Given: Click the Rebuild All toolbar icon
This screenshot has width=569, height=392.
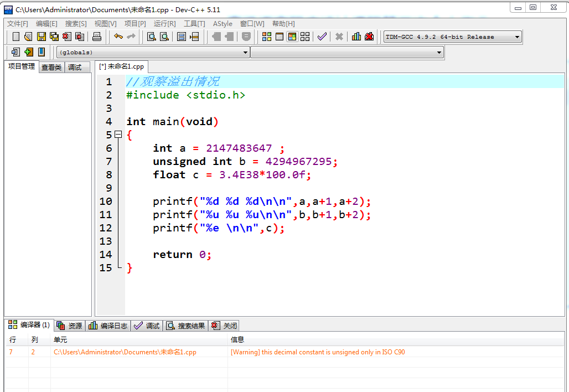Looking at the screenshot, I should tap(305, 37).
